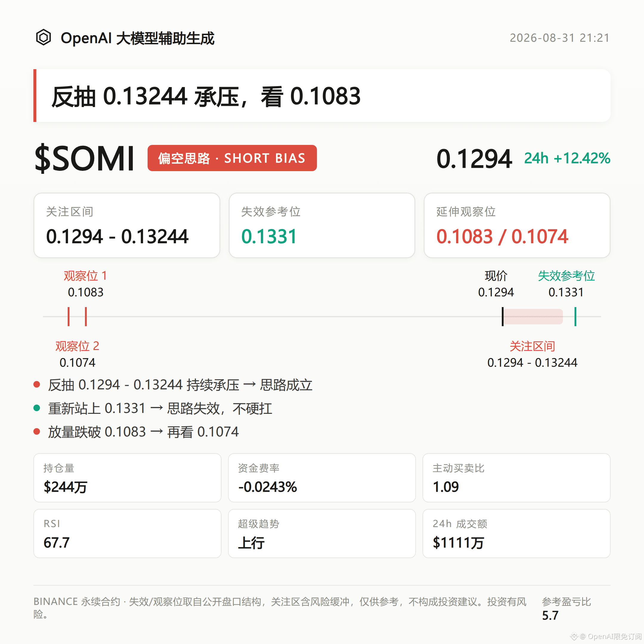Select the line "重新站上 0.1331 → 思路失效，不硬扛"
This screenshot has height=644, width=644.
[x=160, y=408]
